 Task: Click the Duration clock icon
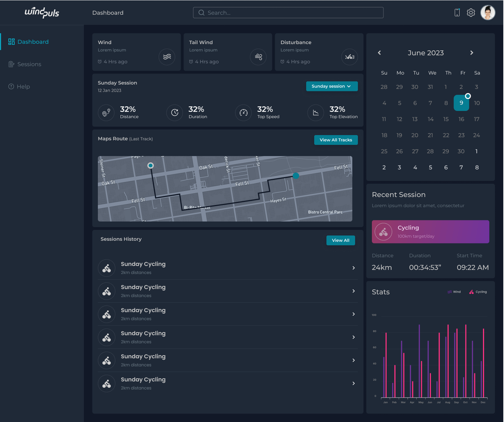(175, 113)
